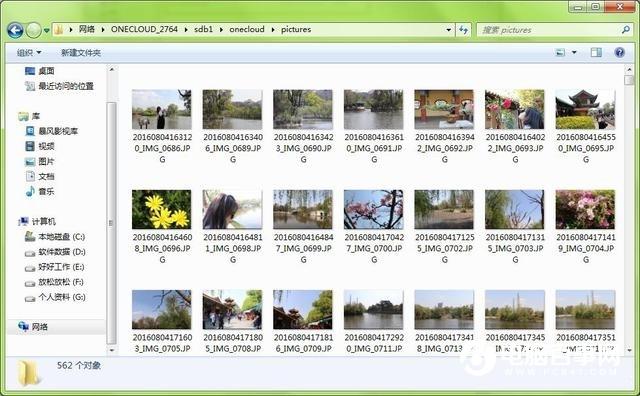This screenshot has height=396, width=640.
Task: Open the 组织 menu
Action: tap(29, 53)
